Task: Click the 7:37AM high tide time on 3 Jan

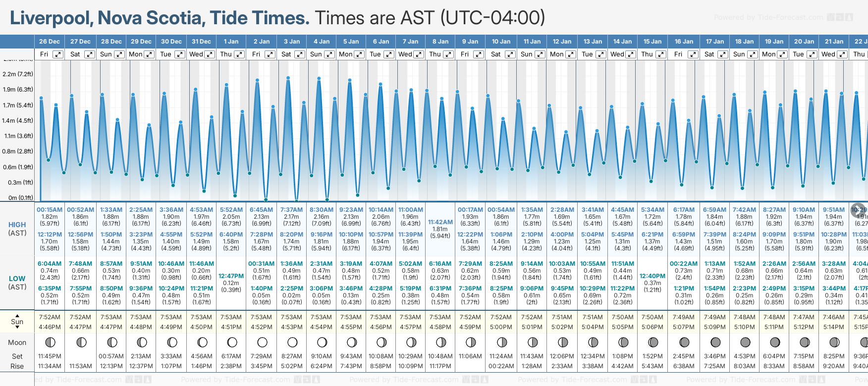Action: click(x=291, y=210)
